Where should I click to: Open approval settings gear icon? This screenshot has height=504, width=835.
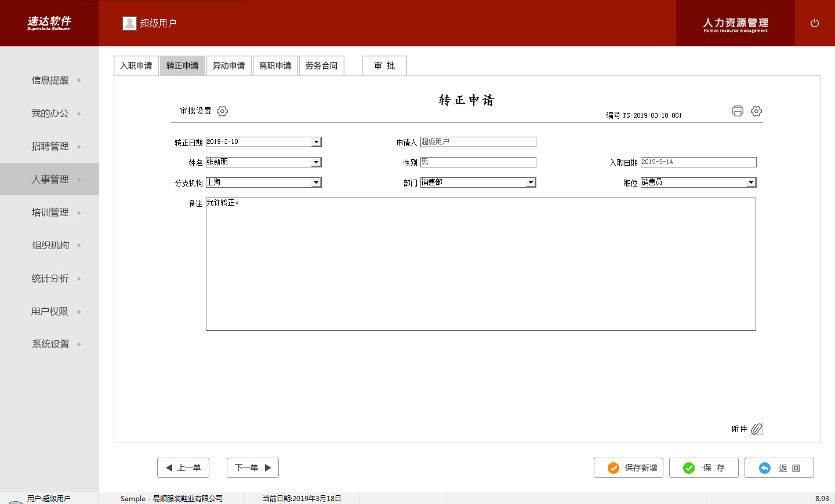click(222, 111)
